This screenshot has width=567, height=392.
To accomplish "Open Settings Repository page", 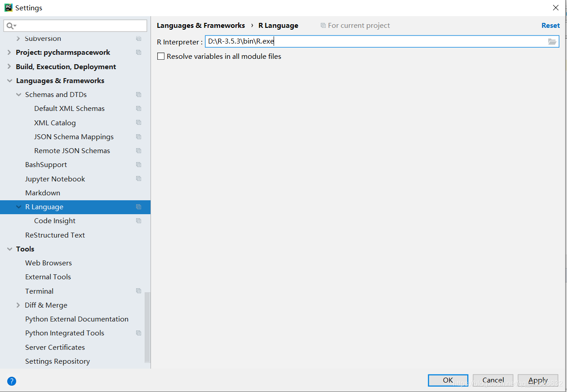I will [58, 361].
